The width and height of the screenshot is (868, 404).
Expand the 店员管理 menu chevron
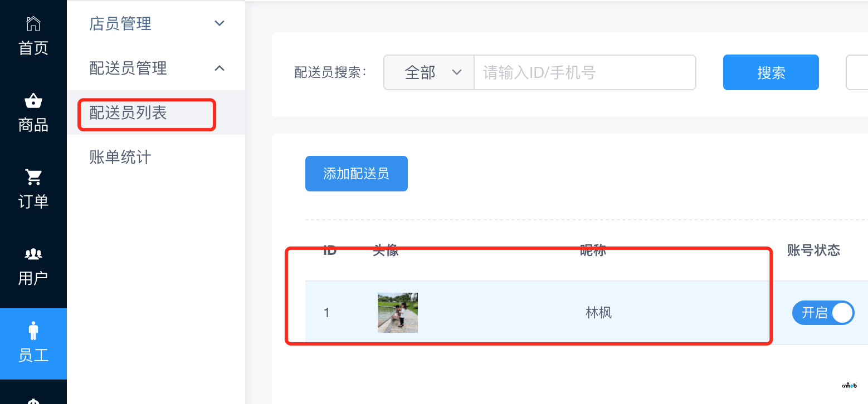point(220,23)
